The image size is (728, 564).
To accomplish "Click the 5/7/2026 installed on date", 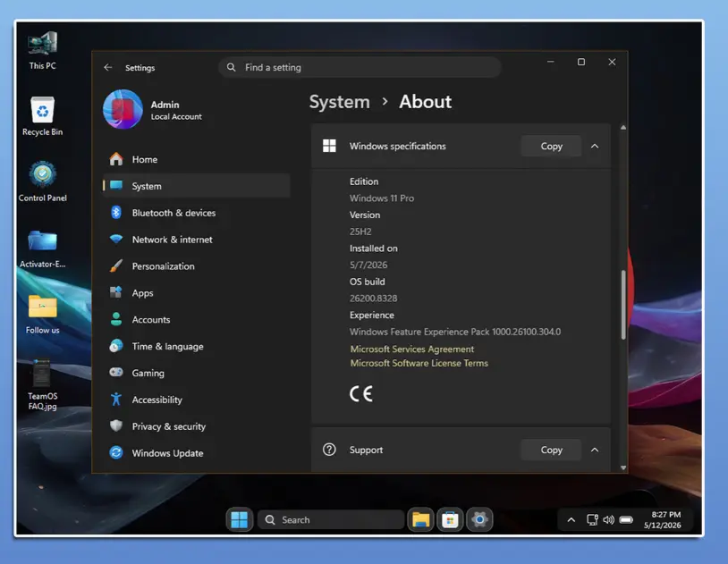I will [368, 265].
